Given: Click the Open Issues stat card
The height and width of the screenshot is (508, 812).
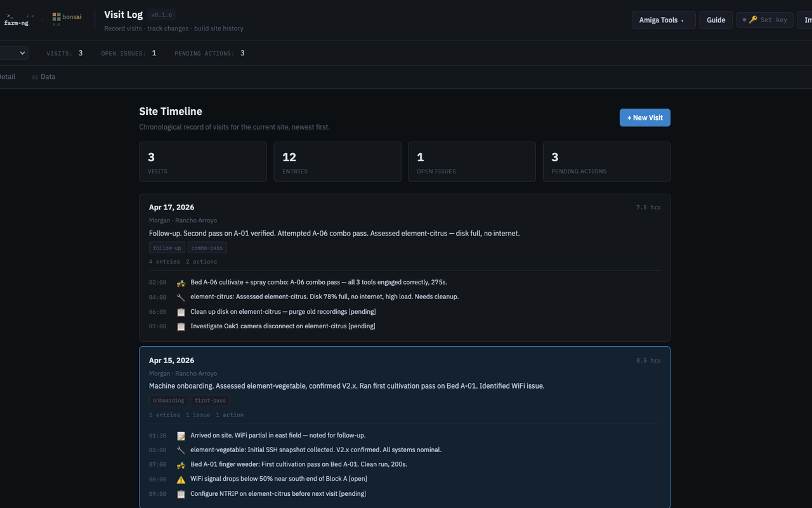Looking at the screenshot, I should [x=472, y=162].
